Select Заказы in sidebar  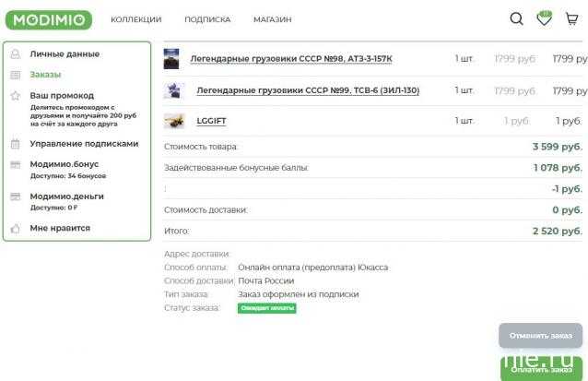(x=45, y=75)
